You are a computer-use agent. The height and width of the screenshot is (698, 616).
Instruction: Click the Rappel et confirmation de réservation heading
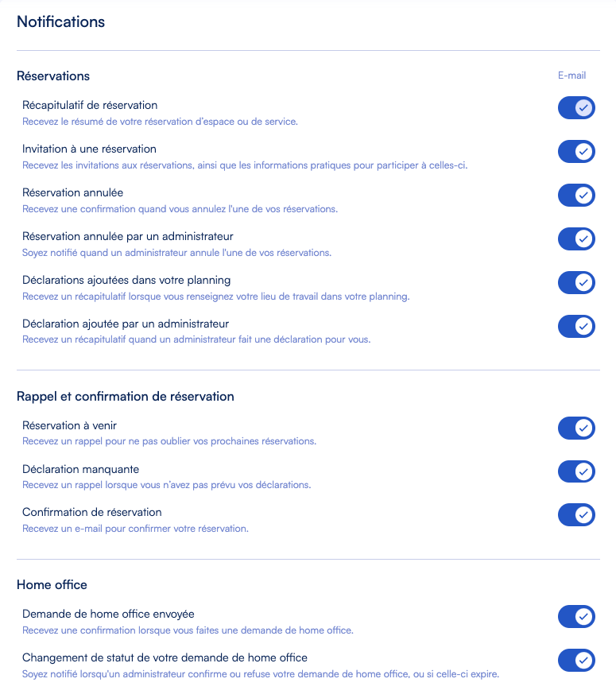pyautogui.click(x=126, y=396)
